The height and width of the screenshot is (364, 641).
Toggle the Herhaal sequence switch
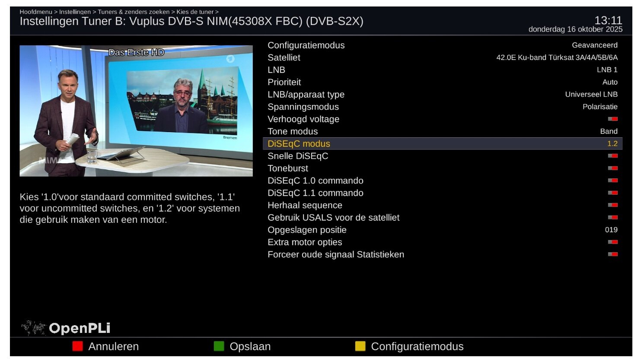(x=613, y=205)
